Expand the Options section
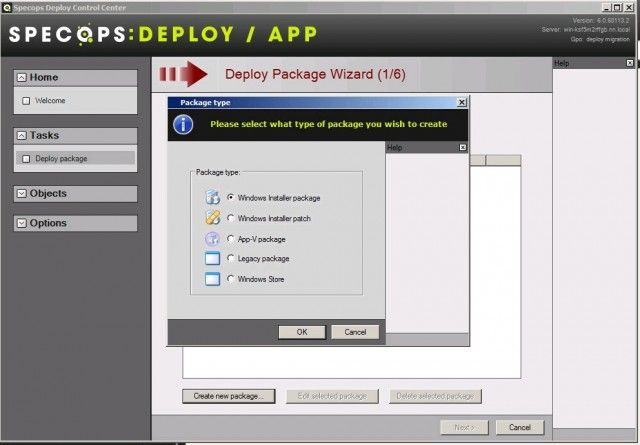 [22, 223]
